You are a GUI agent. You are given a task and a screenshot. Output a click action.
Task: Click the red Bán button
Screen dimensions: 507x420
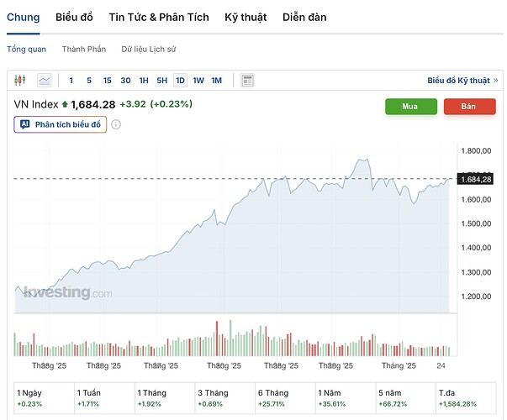pyautogui.click(x=468, y=107)
